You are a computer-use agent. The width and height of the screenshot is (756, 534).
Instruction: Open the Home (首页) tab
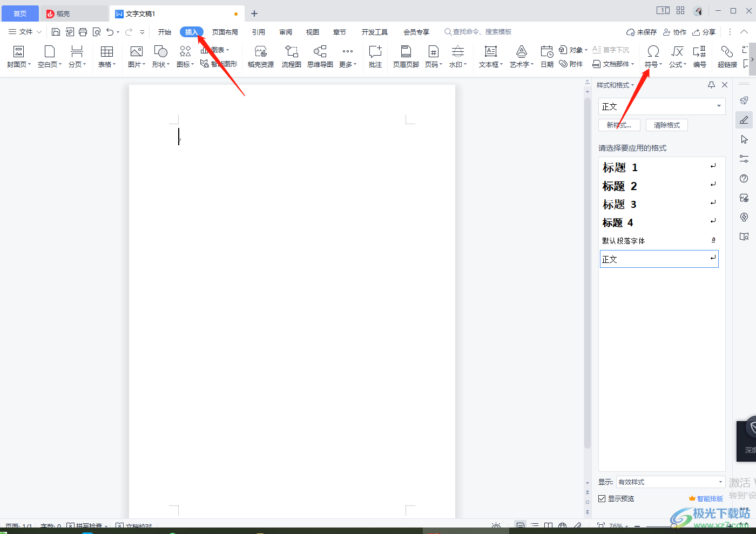tap(20, 13)
